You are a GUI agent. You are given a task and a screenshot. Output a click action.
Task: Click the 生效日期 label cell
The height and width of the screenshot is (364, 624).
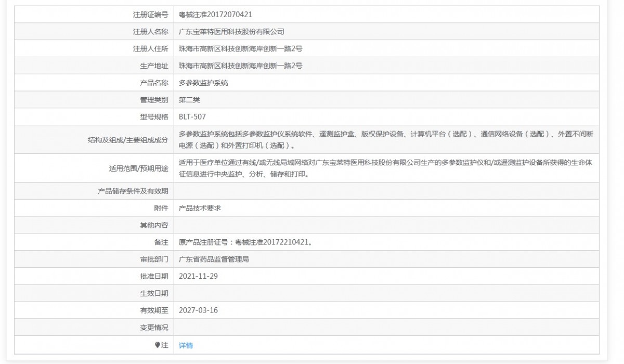click(94, 293)
